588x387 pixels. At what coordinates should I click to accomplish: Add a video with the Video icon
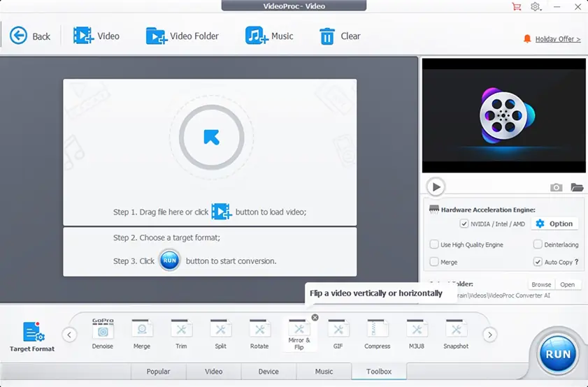83,36
